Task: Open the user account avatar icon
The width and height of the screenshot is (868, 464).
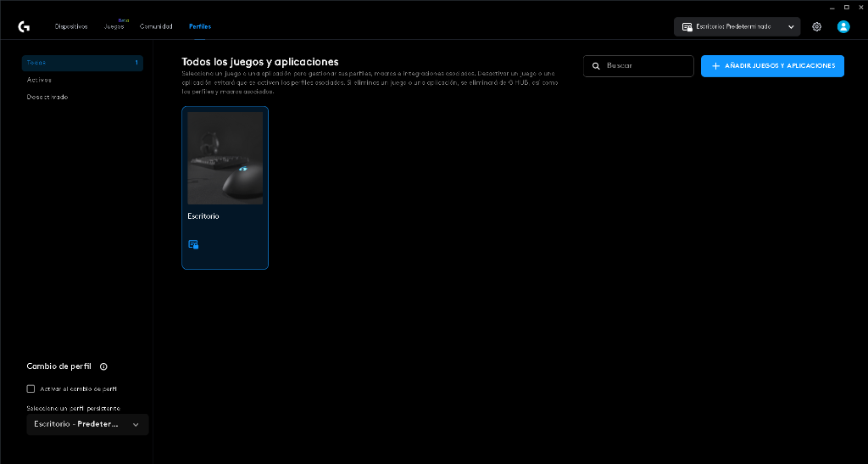Action: point(843,26)
